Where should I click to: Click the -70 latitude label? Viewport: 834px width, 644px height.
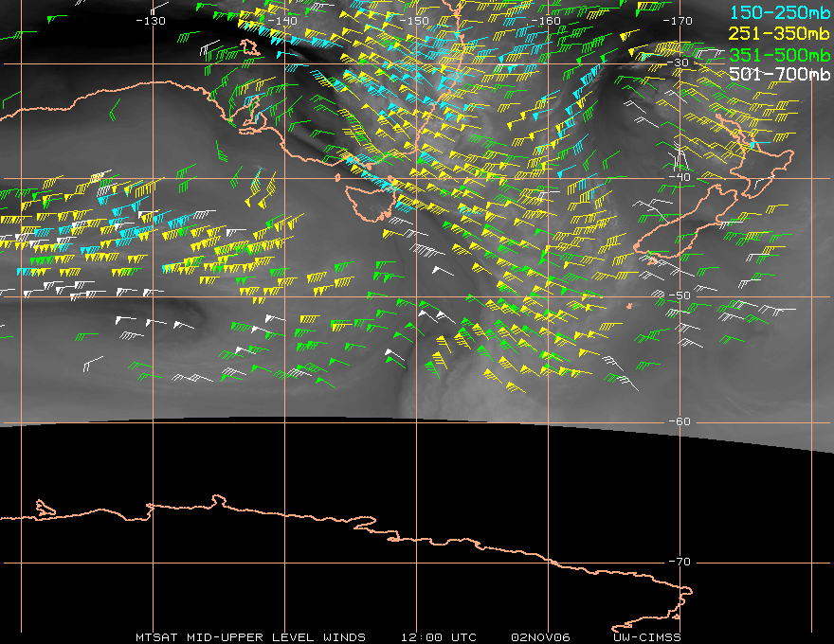pos(680,563)
